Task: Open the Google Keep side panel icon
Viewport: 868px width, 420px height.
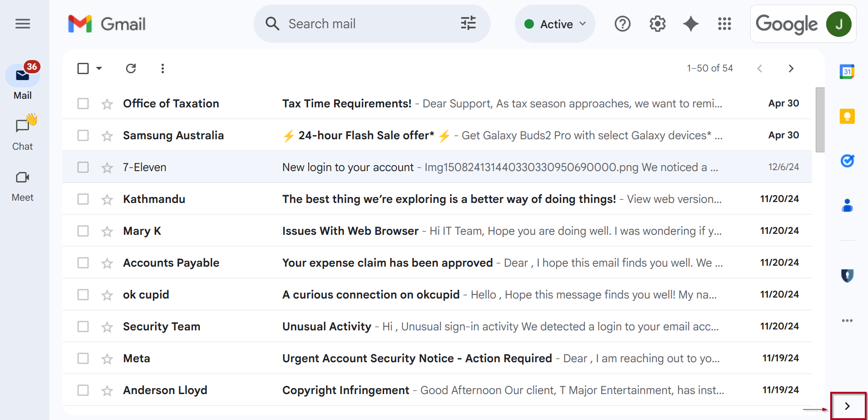Action: click(847, 116)
